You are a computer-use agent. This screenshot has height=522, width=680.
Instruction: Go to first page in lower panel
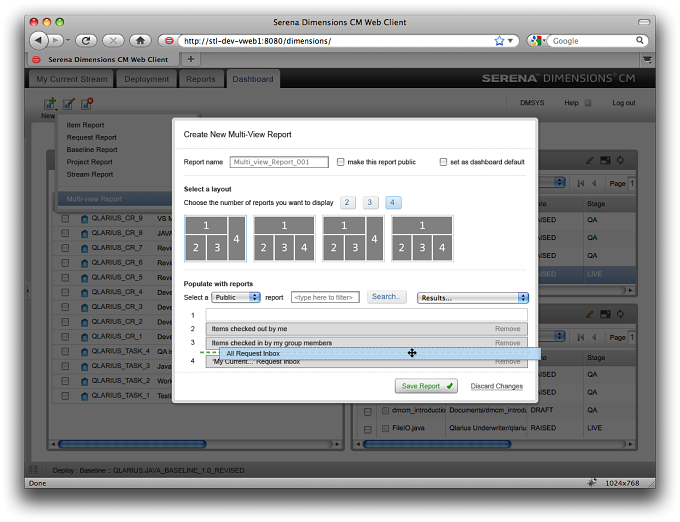[x=581, y=337]
